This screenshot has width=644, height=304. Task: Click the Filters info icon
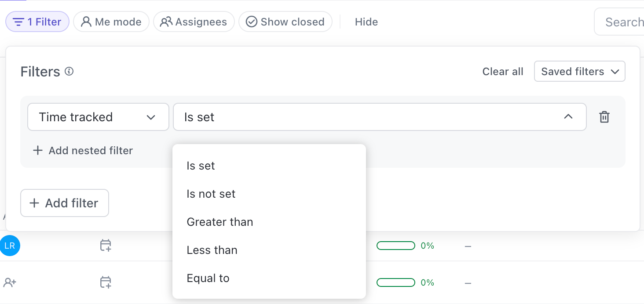69,71
